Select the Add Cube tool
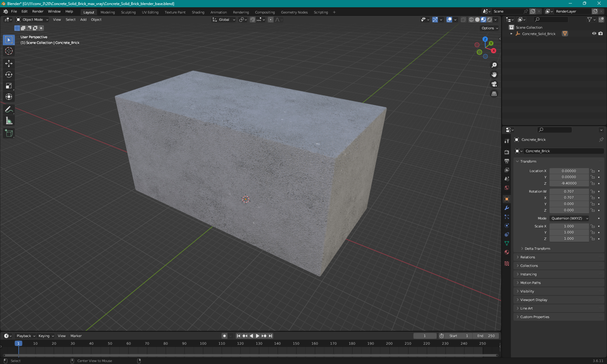 [9, 133]
